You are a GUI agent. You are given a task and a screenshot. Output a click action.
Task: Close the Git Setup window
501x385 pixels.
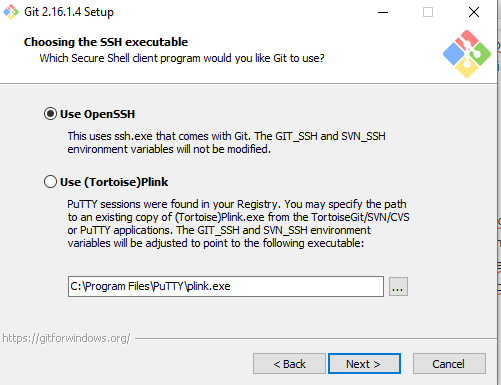click(x=474, y=12)
